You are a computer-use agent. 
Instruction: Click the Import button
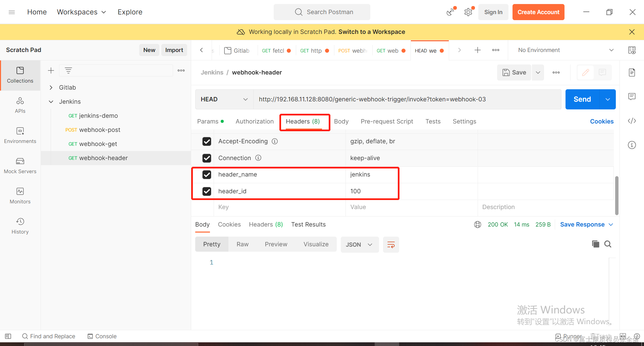174,50
